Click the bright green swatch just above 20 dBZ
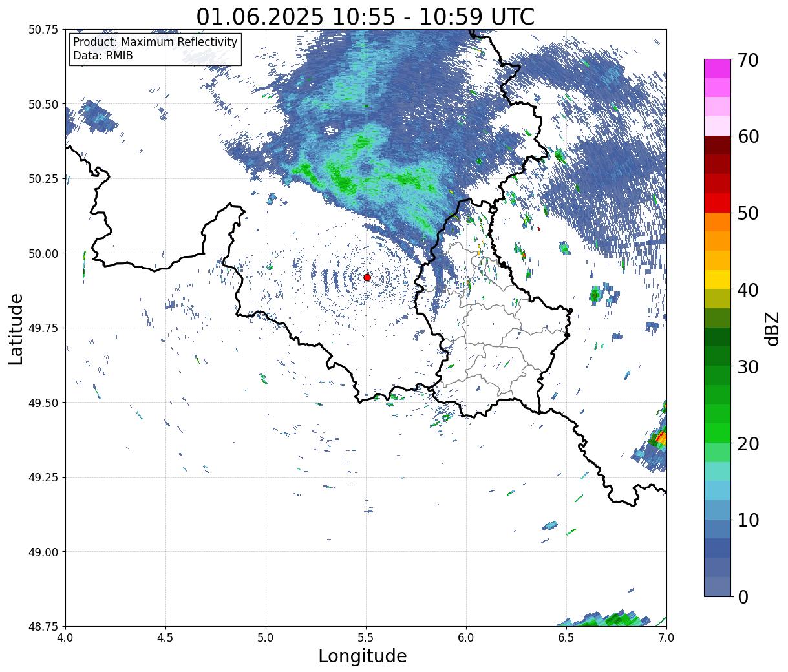788x672 pixels. tap(718, 433)
